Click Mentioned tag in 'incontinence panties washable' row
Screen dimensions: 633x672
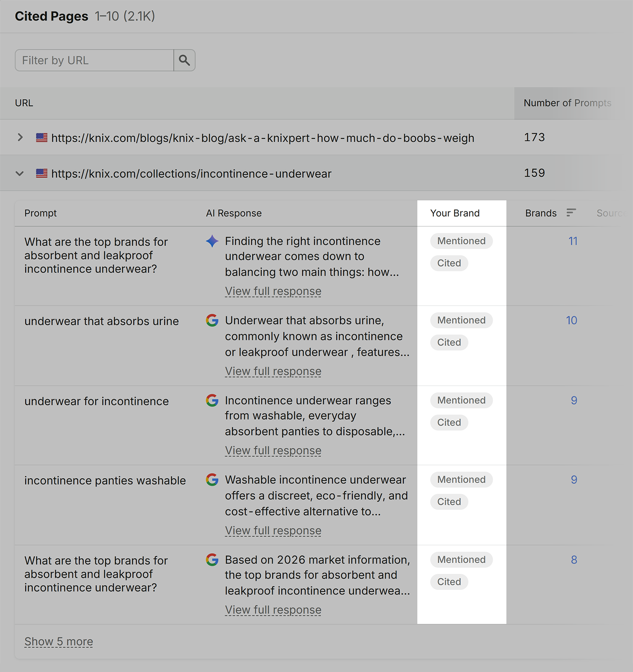click(461, 480)
